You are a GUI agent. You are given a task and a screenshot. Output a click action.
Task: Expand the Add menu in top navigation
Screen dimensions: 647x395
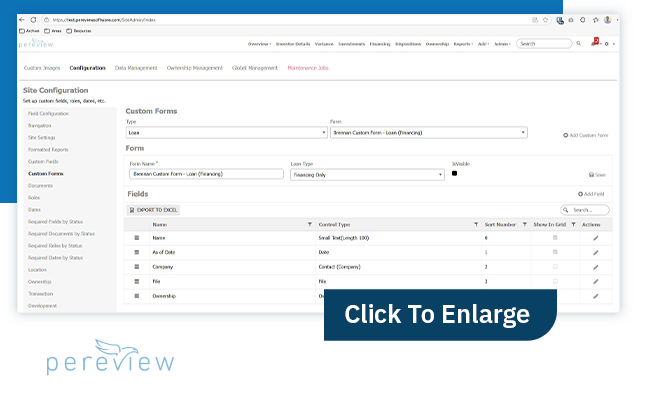tap(483, 44)
